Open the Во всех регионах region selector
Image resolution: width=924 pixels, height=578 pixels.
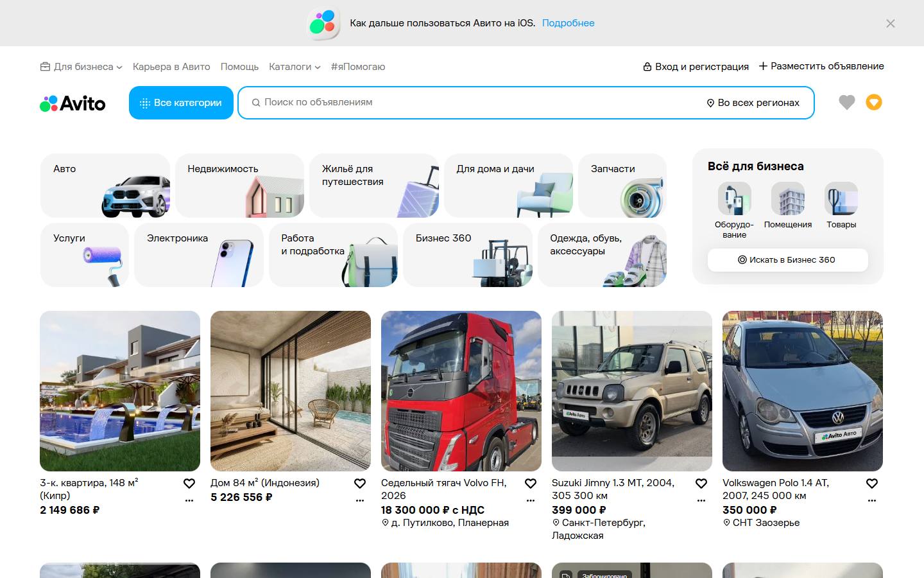(x=753, y=103)
